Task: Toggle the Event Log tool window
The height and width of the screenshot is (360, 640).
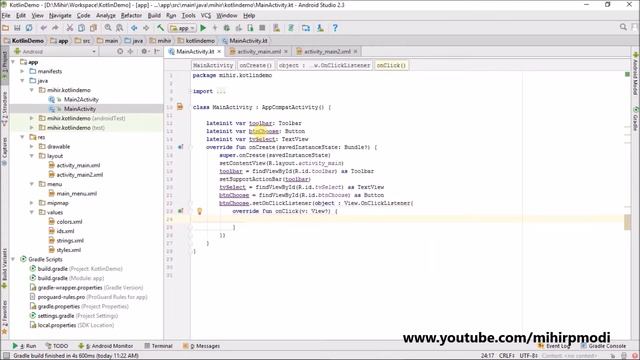Action: pos(554,346)
